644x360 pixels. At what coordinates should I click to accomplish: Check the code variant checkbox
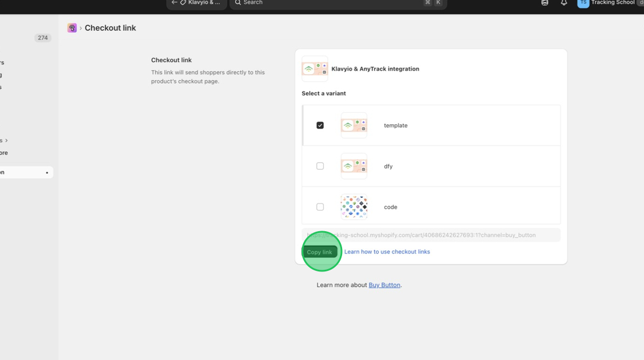[320, 207]
